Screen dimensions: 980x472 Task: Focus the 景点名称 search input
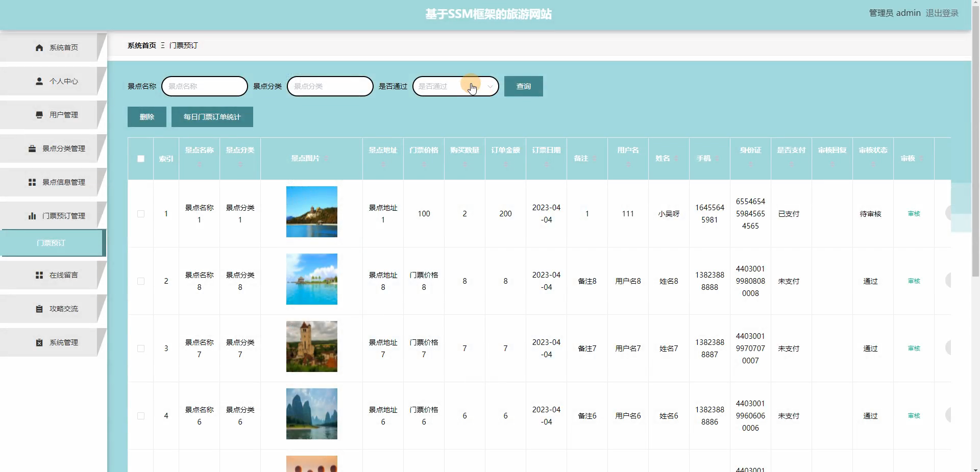click(x=205, y=86)
